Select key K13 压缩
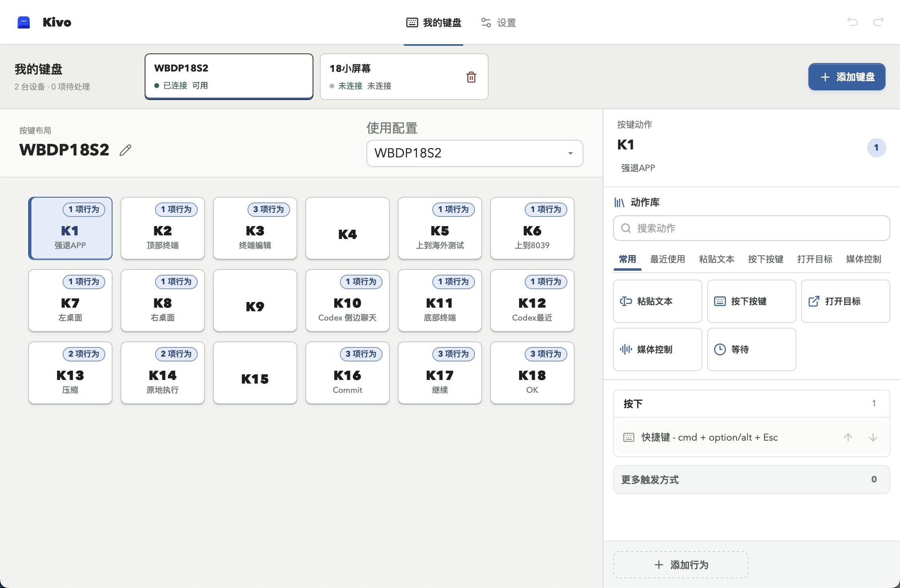The image size is (900, 588). (x=70, y=373)
